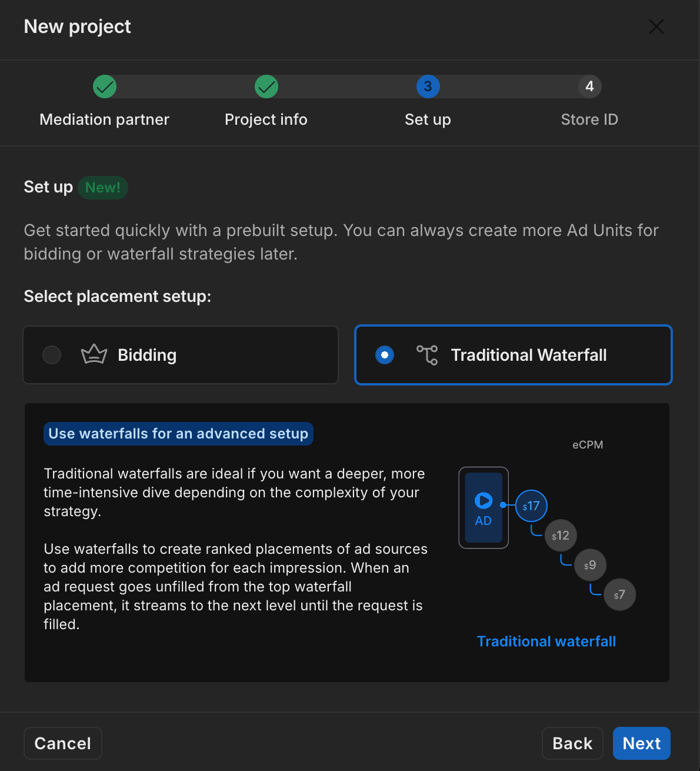The height and width of the screenshot is (771, 700).
Task: Click the Traditional Waterfall branch icon
Action: 427,355
